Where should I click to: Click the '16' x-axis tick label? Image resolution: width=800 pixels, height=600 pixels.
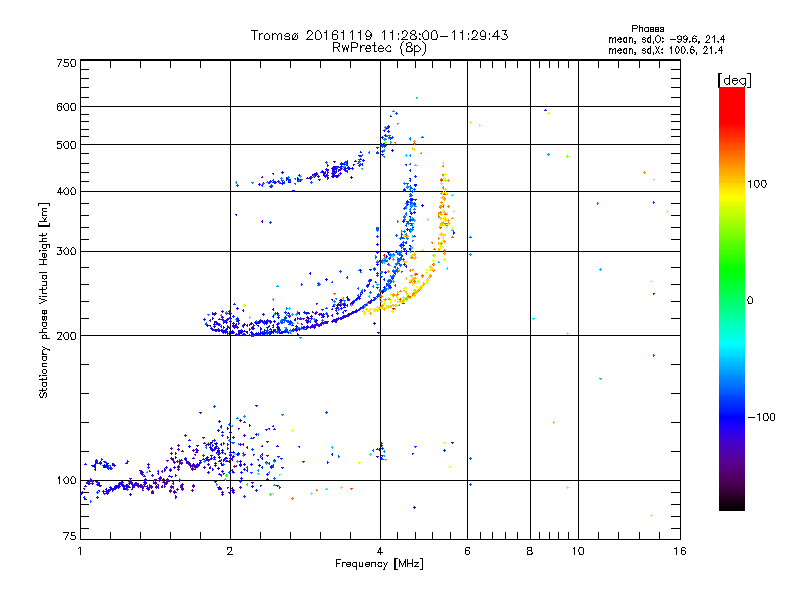click(680, 551)
